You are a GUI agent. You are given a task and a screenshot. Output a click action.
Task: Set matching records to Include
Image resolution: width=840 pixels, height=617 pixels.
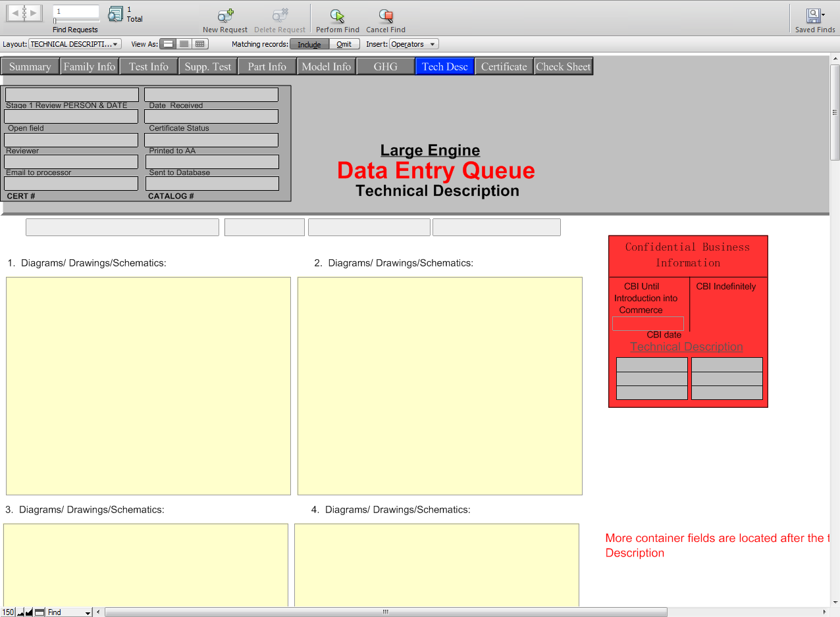(x=309, y=44)
